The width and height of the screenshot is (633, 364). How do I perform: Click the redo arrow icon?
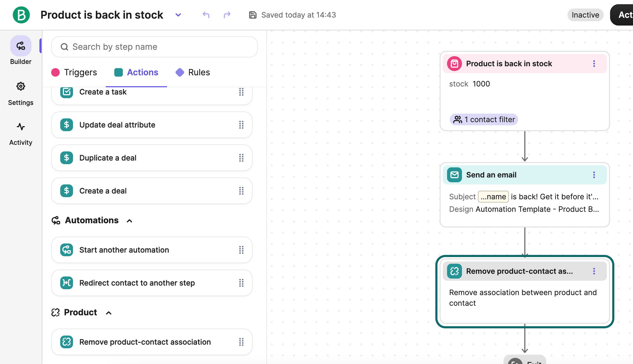pos(227,15)
